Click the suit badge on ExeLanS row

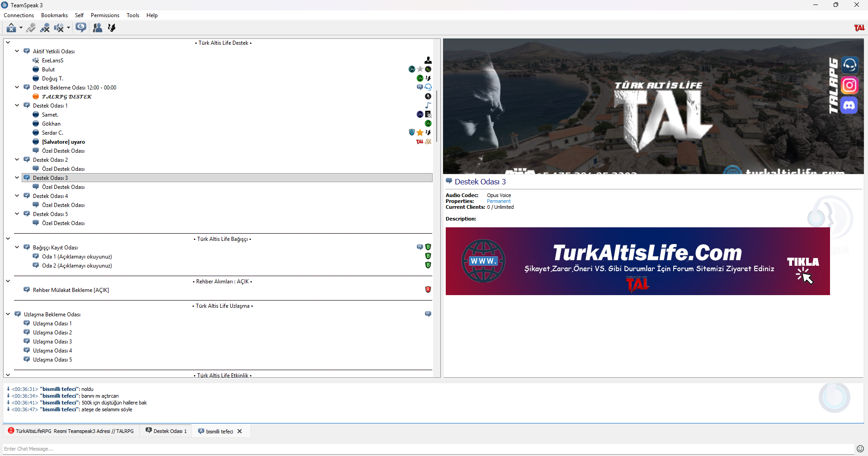pos(428,60)
